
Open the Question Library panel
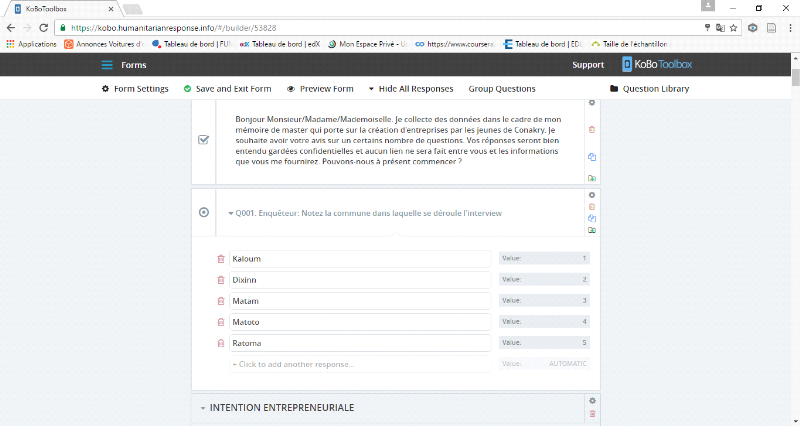coord(649,89)
